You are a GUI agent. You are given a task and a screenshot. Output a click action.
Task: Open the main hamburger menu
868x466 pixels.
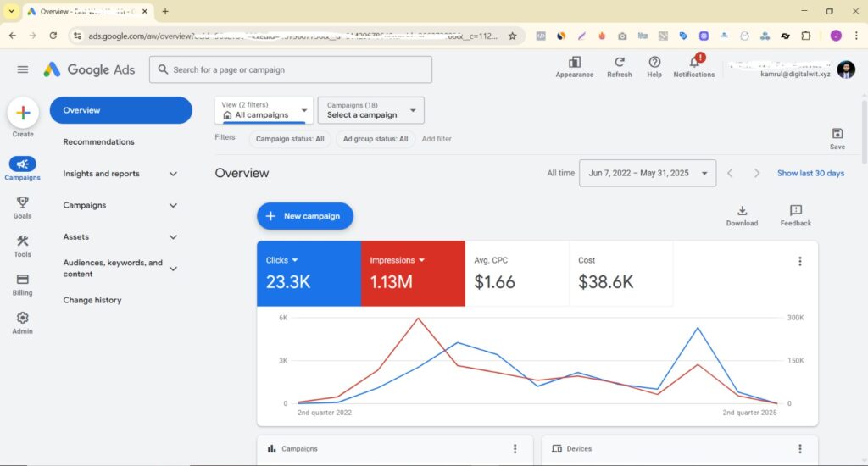pyautogui.click(x=23, y=69)
